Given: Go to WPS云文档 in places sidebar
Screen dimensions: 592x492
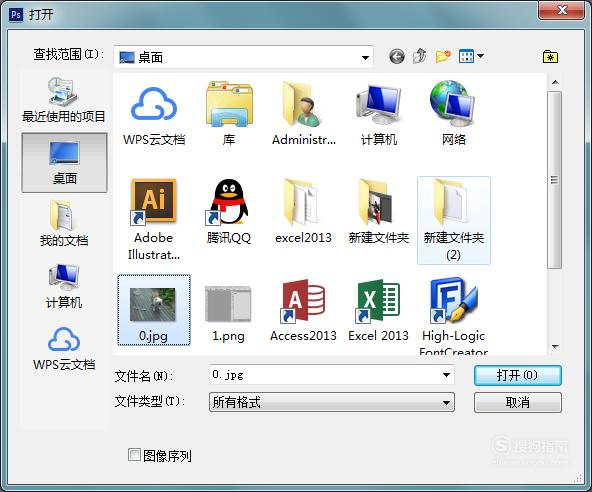Looking at the screenshot, I should [64, 349].
